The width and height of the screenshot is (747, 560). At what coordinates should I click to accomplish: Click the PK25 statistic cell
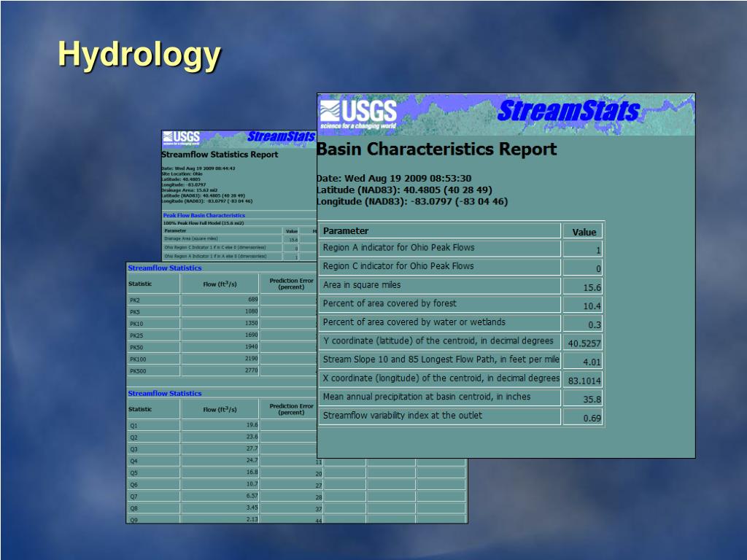click(x=153, y=335)
